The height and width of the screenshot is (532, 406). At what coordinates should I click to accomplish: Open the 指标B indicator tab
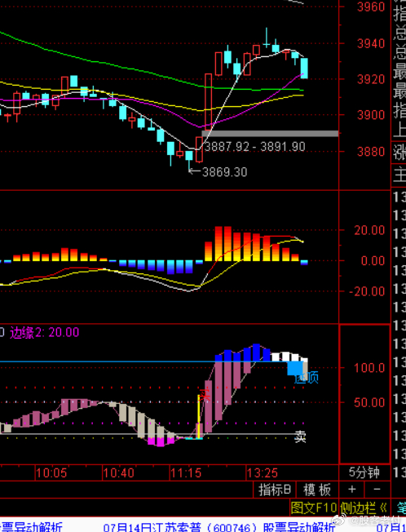point(275,490)
